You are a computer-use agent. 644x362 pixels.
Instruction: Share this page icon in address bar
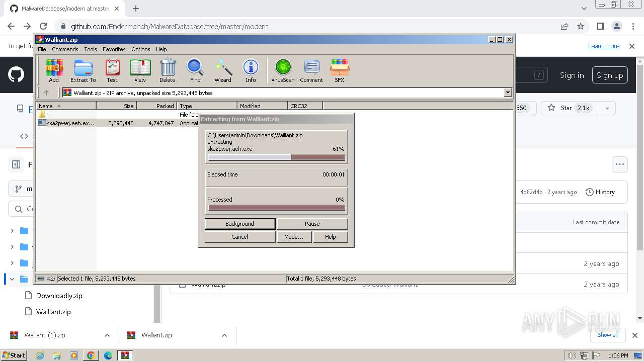click(x=565, y=26)
